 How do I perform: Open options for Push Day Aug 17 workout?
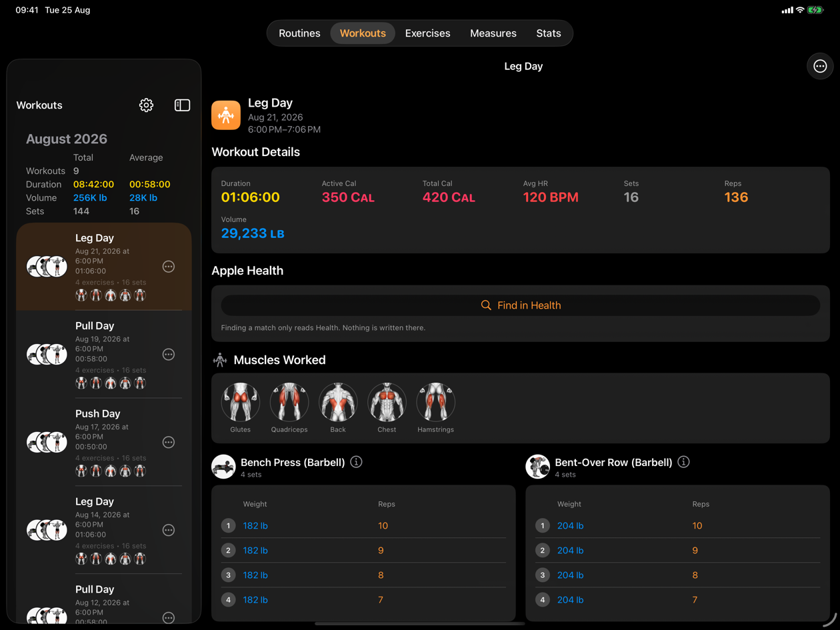pyautogui.click(x=169, y=443)
